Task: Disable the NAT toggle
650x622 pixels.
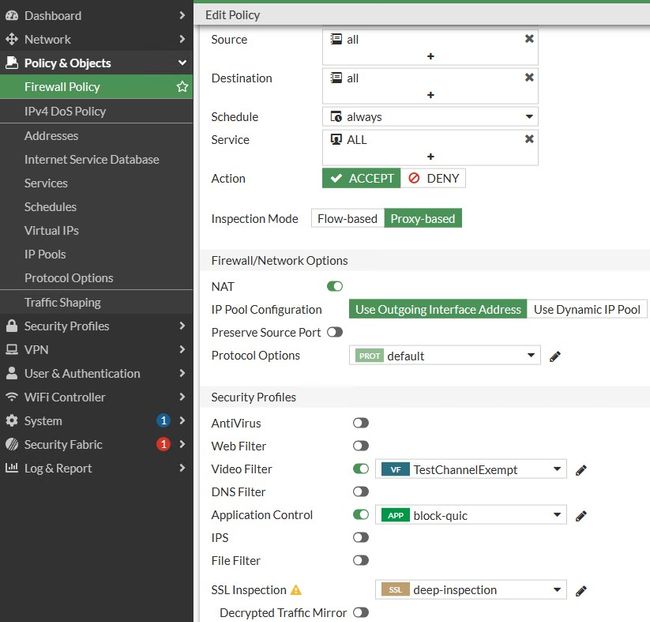Action: pos(335,286)
